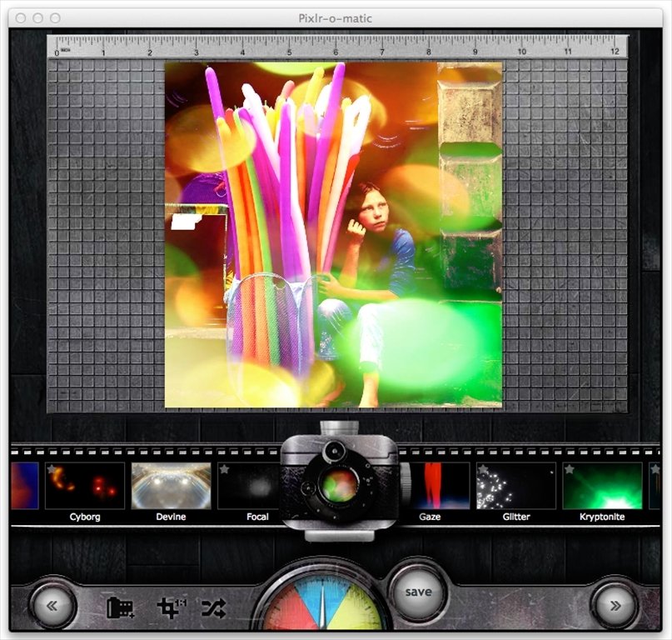The width and height of the screenshot is (672, 640).
Task: Apply the Cyborg overlay
Action: click(85, 486)
